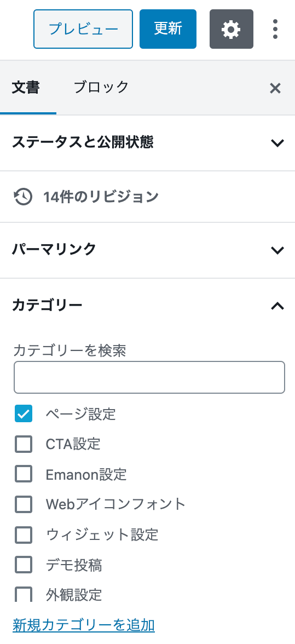Image resolution: width=295 pixels, height=644 pixels.
Task: Enable the Emanon設定 checkbox
Action: (x=24, y=474)
